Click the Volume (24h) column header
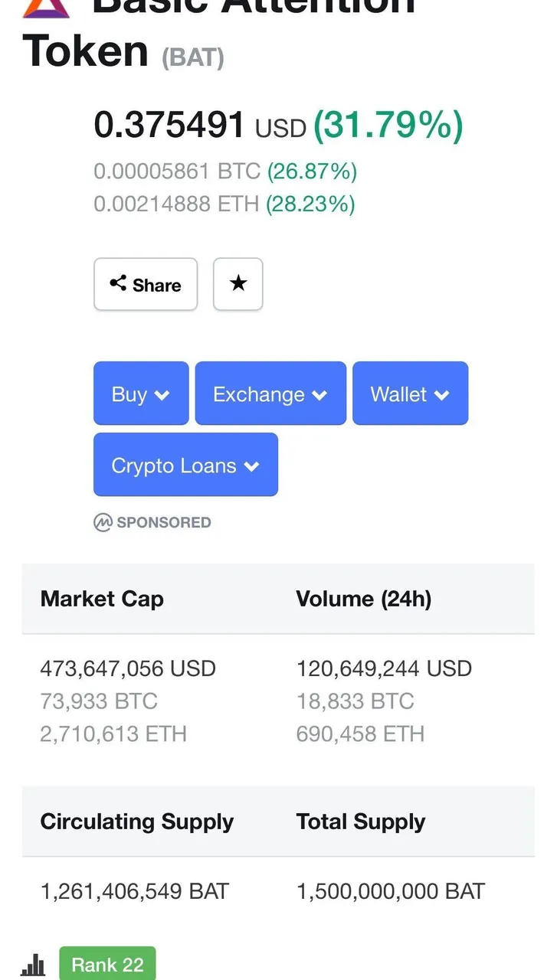 pos(364,599)
